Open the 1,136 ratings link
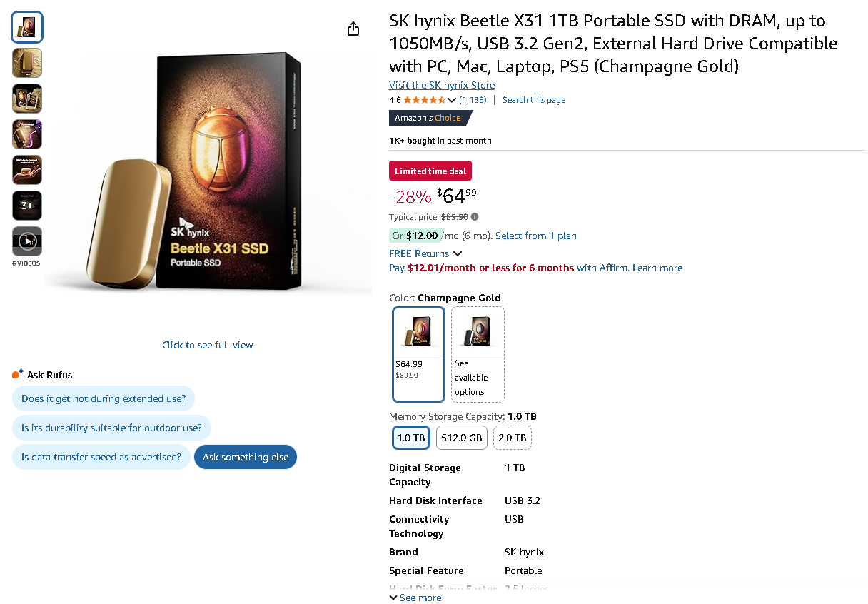The height and width of the screenshot is (604, 868). (x=473, y=100)
